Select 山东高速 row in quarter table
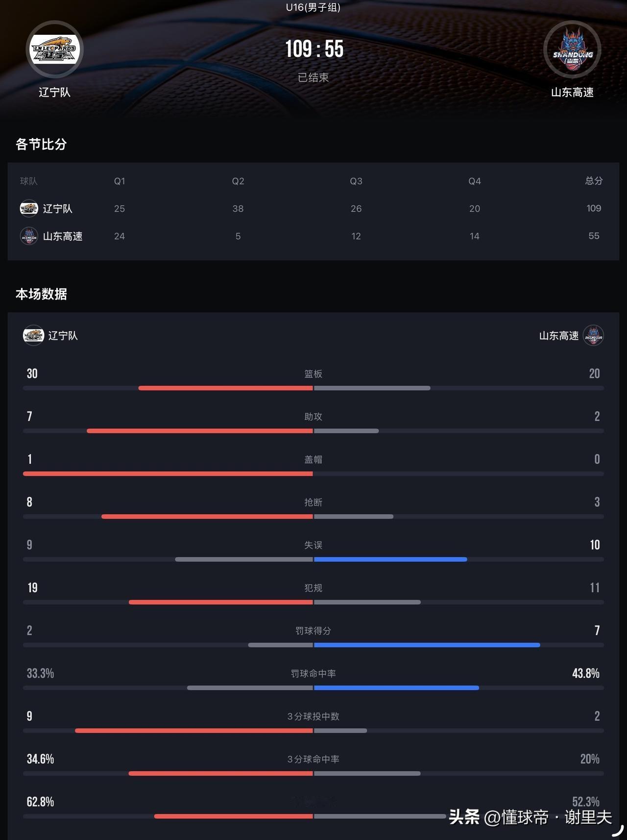 pyautogui.click(x=313, y=236)
